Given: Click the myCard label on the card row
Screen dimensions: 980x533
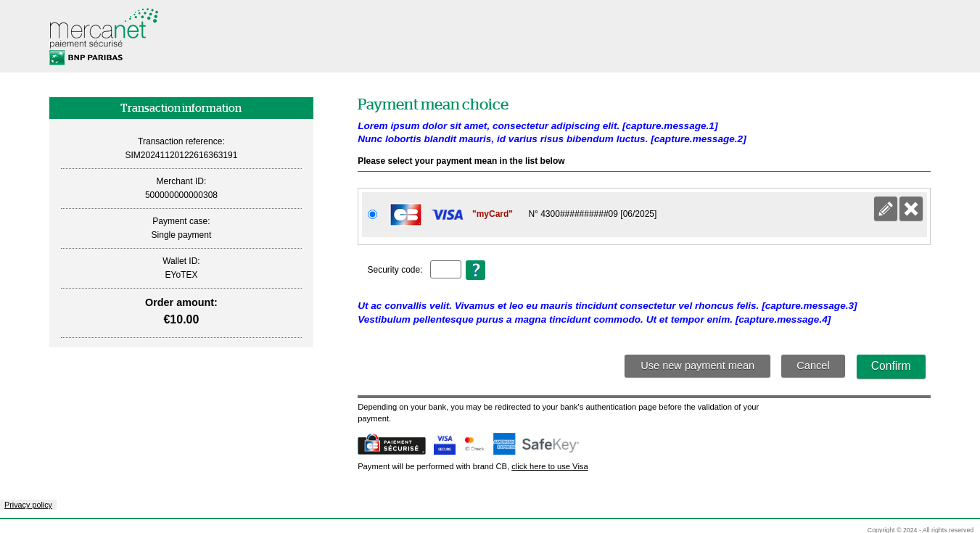Looking at the screenshot, I should (492, 214).
